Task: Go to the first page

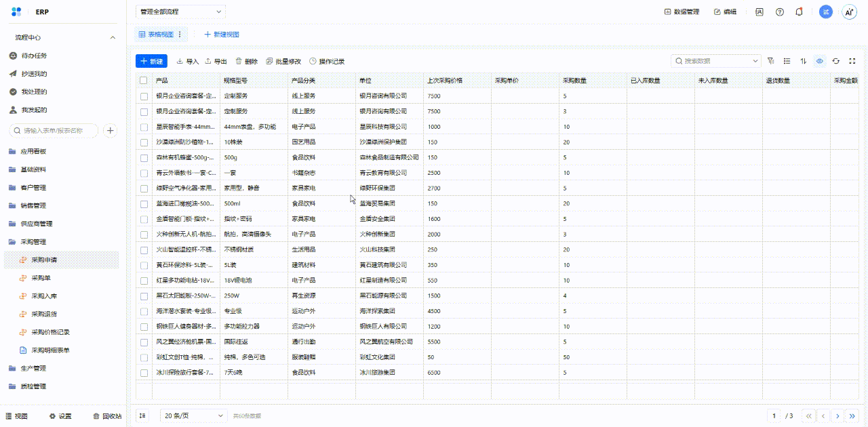Action: 808,416
